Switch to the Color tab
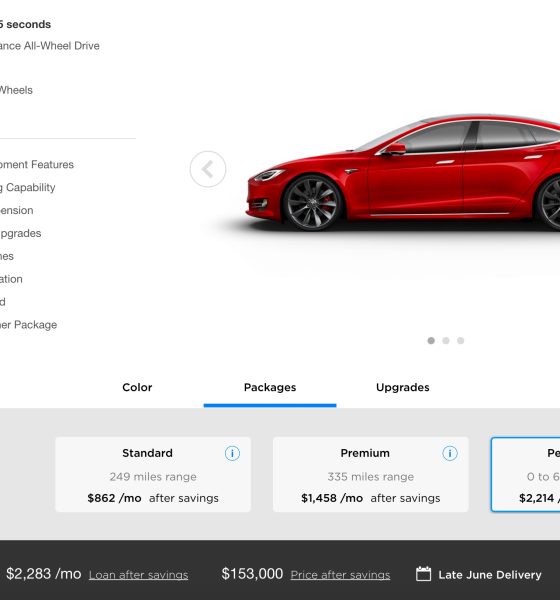 coord(137,387)
